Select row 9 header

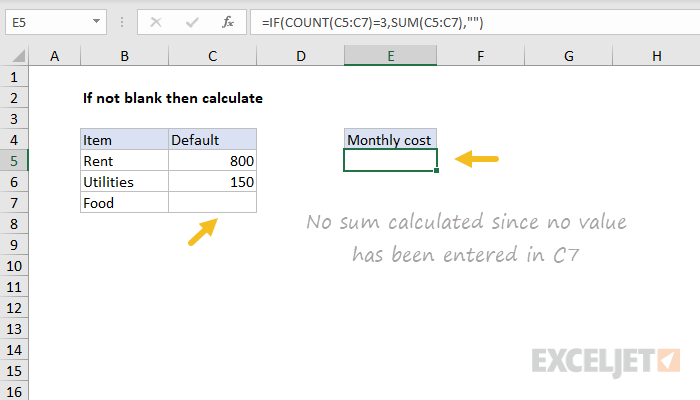(x=14, y=245)
